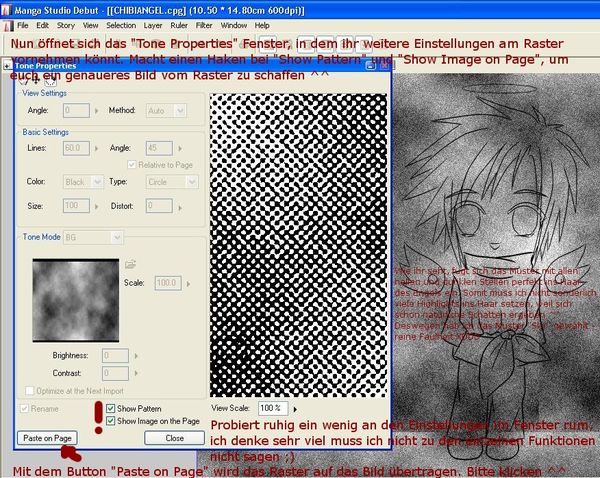Click the Distort input field
This screenshot has width=600, height=478.
(x=159, y=206)
